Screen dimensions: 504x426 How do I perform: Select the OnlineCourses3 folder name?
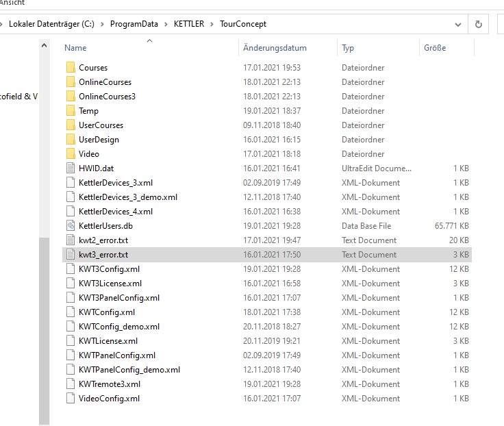pyautogui.click(x=107, y=97)
